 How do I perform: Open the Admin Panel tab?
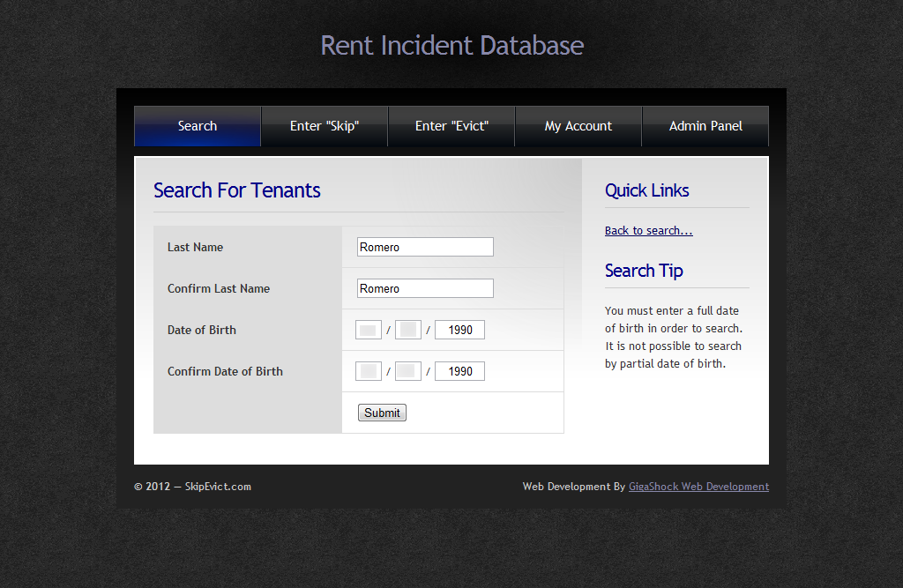click(x=705, y=126)
